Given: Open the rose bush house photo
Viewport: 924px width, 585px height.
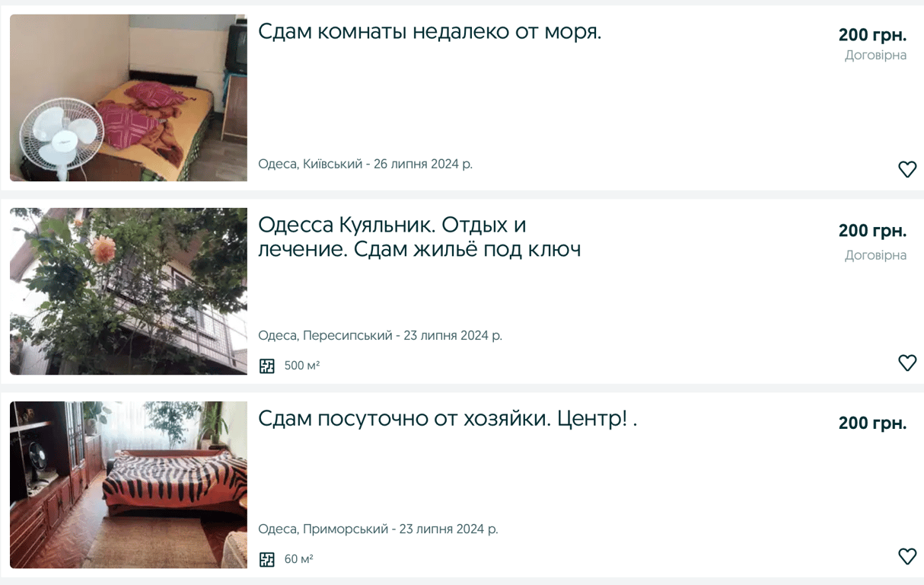Looking at the screenshot, I should 129,291.
